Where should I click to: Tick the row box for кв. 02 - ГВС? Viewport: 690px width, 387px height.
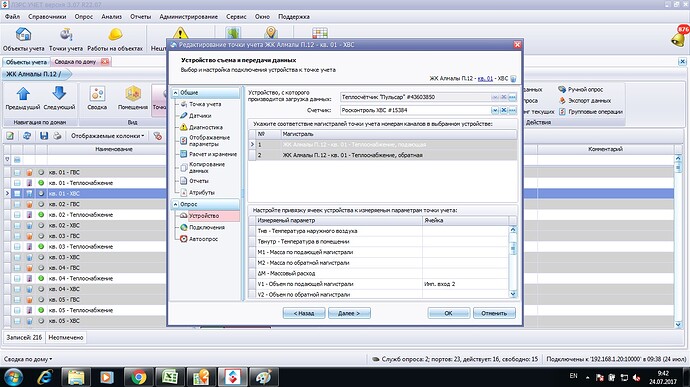(x=17, y=204)
